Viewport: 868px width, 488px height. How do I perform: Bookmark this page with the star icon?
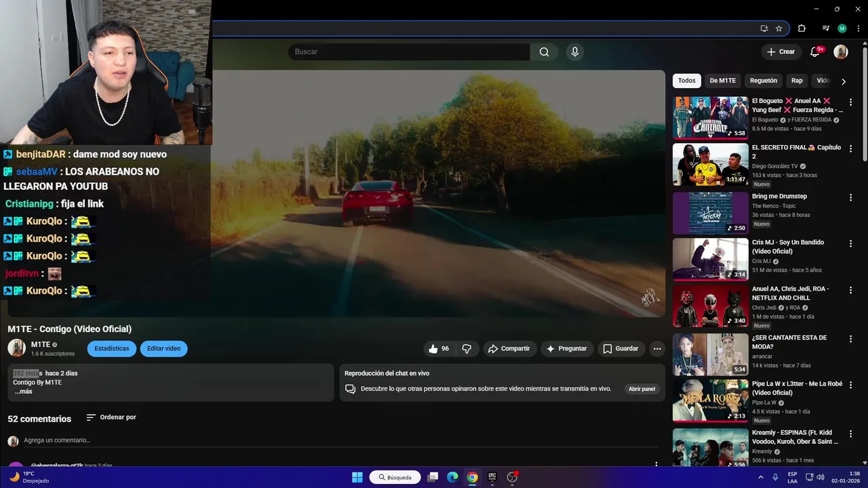pyautogui.click(x=778, y=28)
